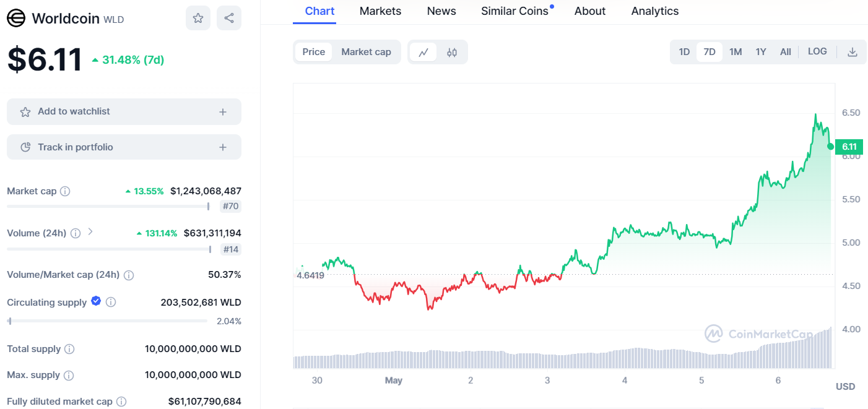Viewport: 868px width, 409px height.
Task: Expand Volume (24h) chevron arrow
Action: (x=90, y=232)
